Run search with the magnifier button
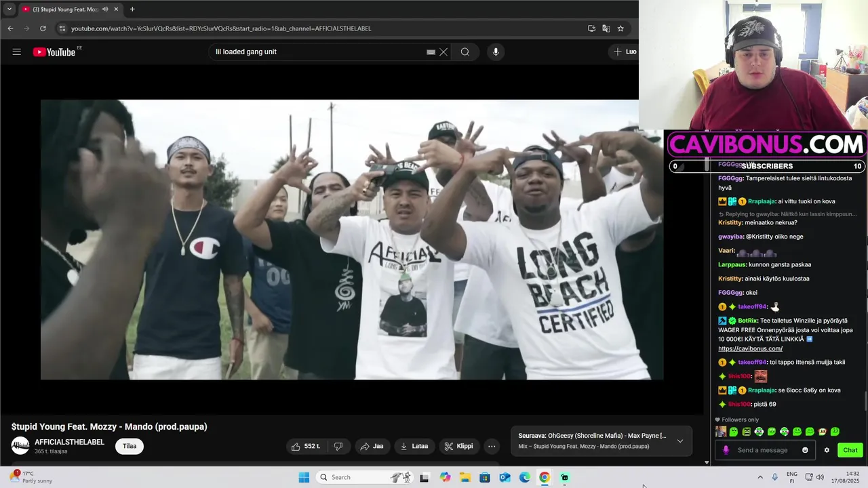 click(465, 52)
